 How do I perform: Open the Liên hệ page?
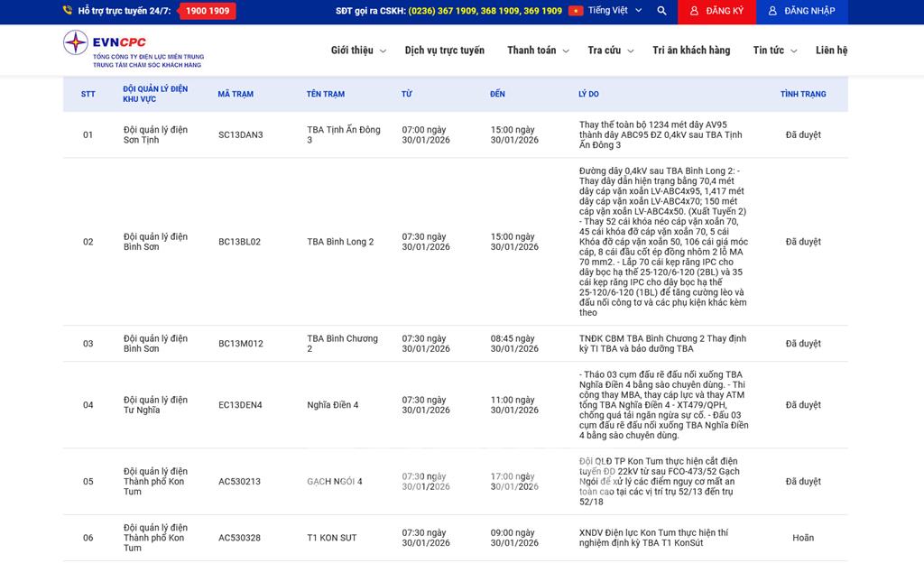[831, 51]
